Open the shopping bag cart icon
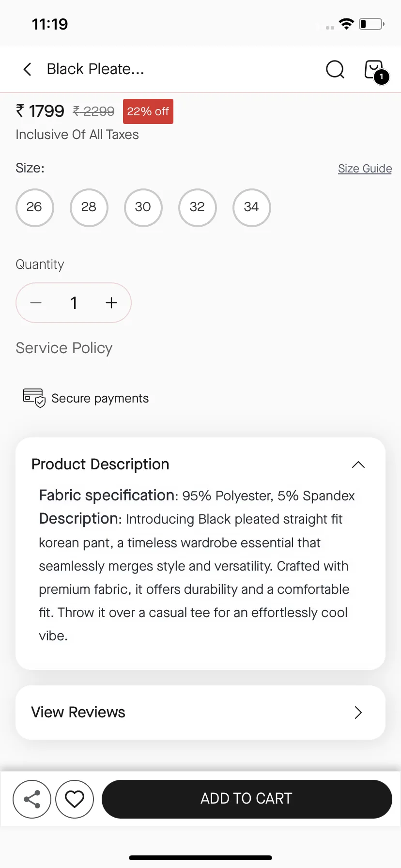The width and height of the screenshot is (401, 868). 374,69
